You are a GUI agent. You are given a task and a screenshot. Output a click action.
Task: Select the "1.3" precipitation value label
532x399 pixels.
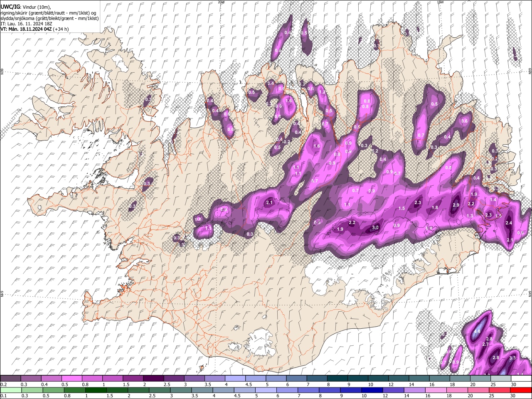click(470, 216)
